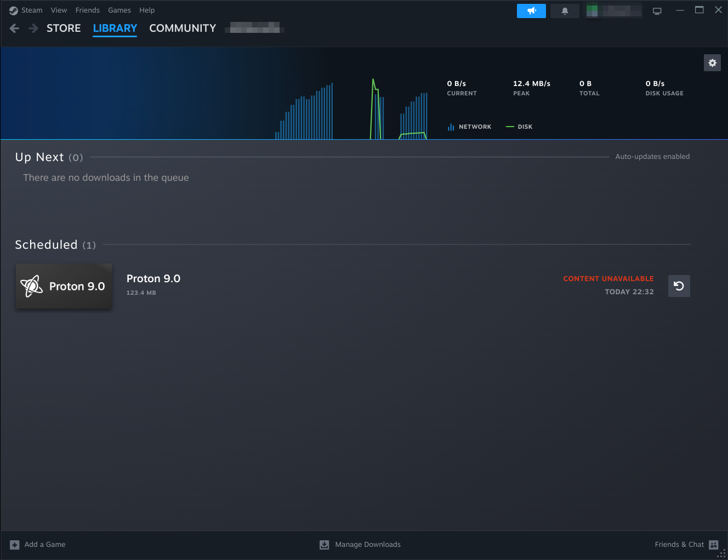Go forward with the right arrow
This screenshot has width=728, height=560.
pyautogui.click(x=33, y=28)
